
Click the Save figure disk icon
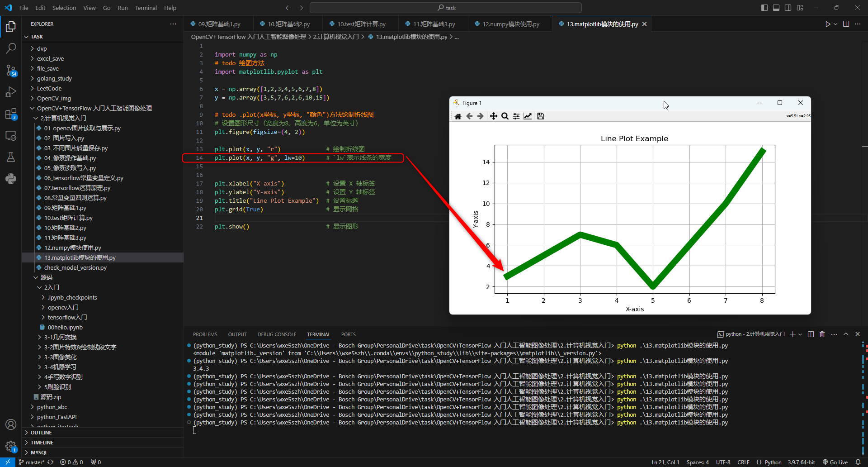coord(540,116)
